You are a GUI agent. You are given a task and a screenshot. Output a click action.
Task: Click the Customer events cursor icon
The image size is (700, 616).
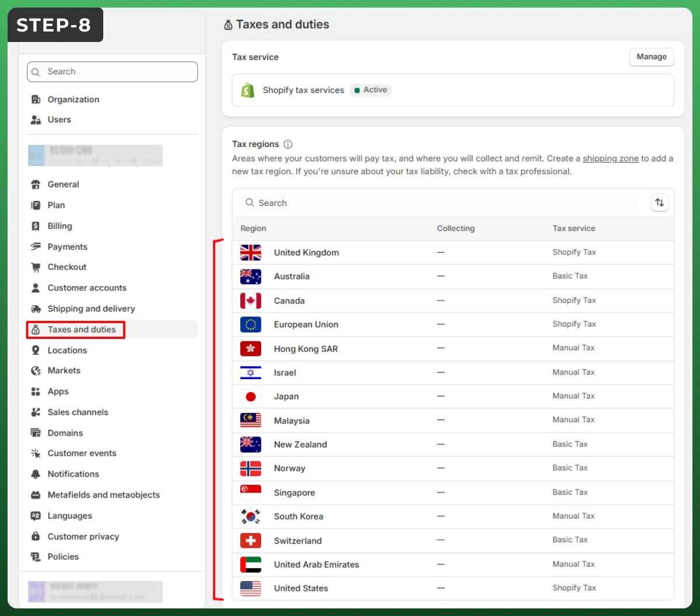click(x=36, y=453)
